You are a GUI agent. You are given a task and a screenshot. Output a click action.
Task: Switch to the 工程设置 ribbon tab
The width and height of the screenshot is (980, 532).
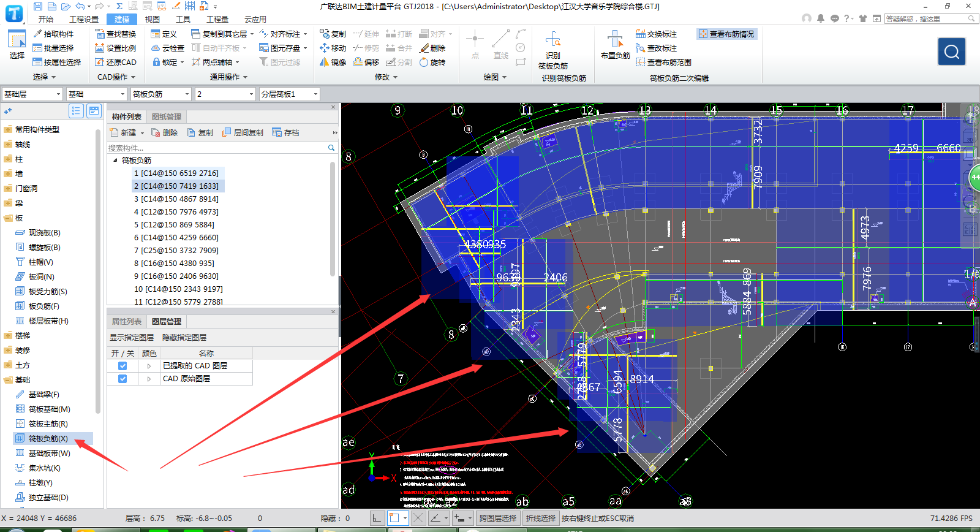(x=84, y=19)
